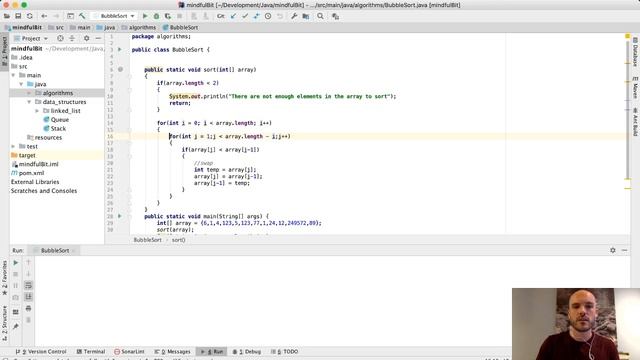
Task: Open the Debug tool window tab
Action: point(247,351)
